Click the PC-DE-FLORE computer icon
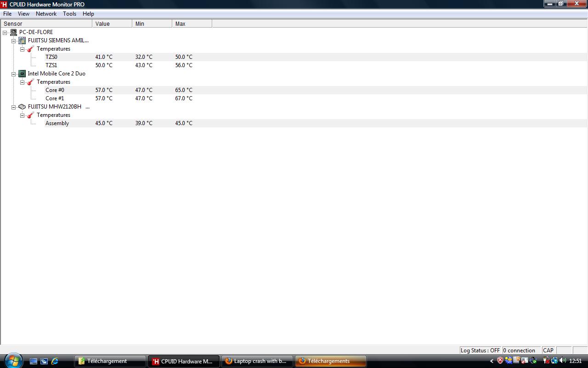Image resolution: width=588 pixels, height=368 pixels. 13,32
